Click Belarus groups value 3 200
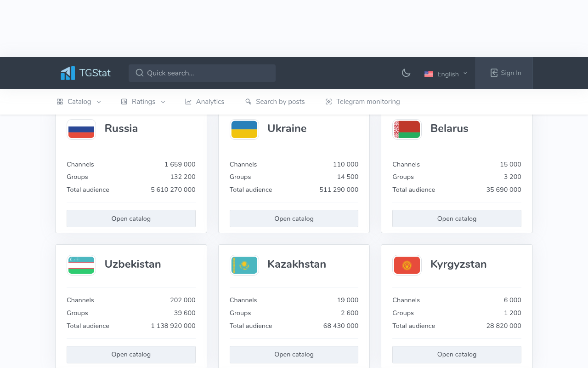This screenshot has width=588, height=368. (513, 177)
